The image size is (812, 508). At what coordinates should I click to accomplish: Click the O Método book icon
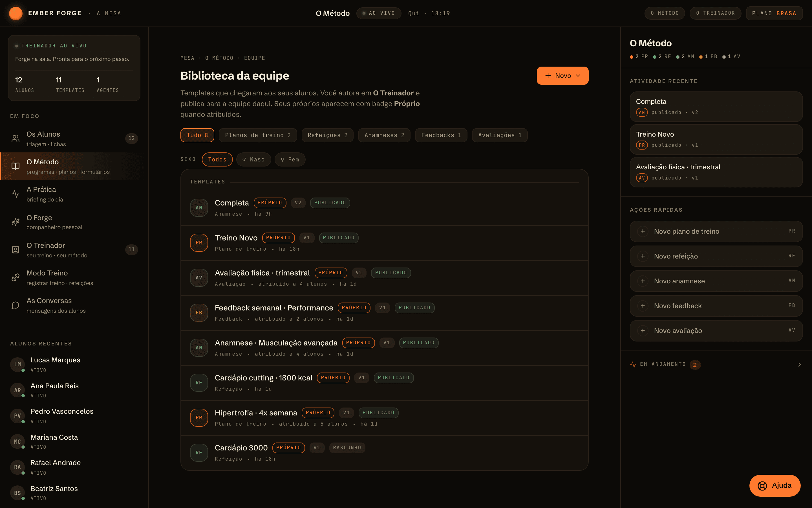[16, 166]
